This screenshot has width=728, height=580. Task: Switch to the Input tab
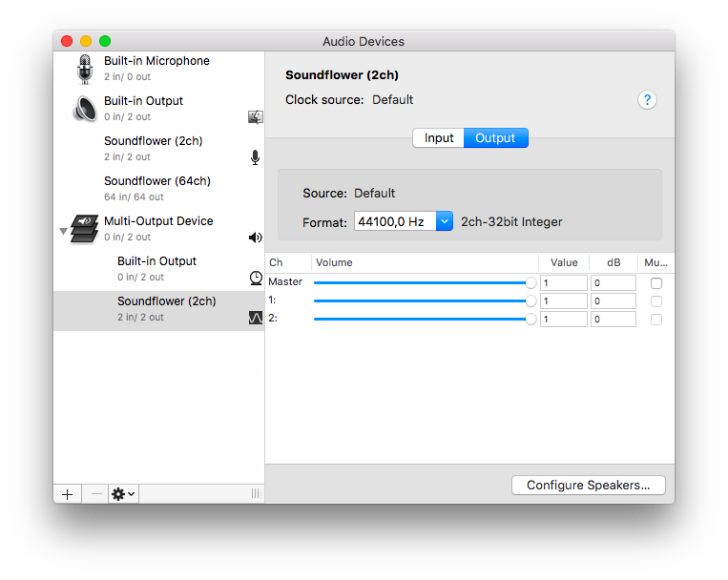[x=438, y=138]
